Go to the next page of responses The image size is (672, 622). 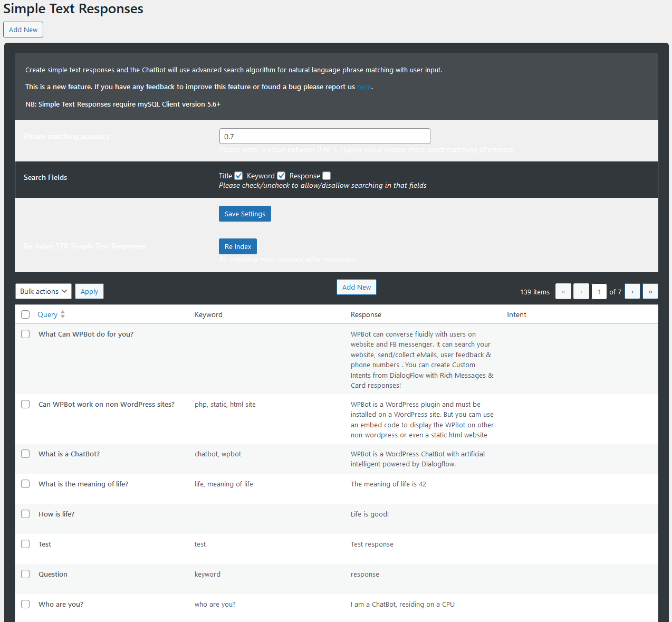click(x=632, y=291)
